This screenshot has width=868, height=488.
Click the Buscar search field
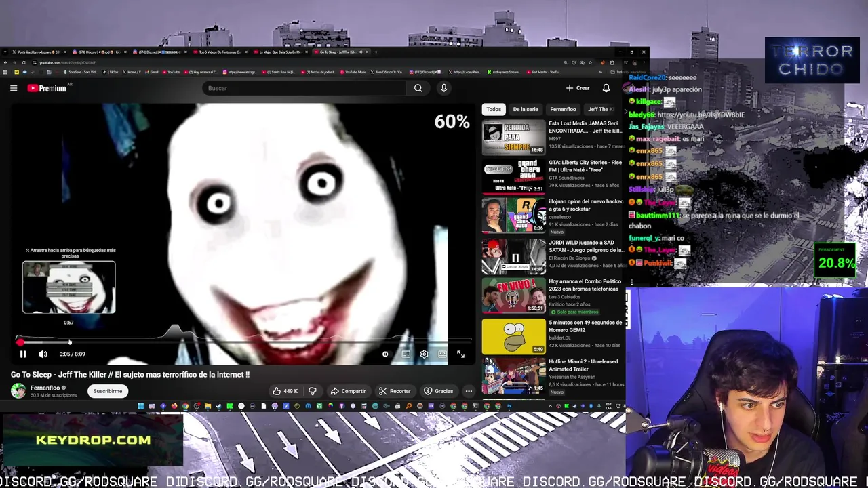305,88
